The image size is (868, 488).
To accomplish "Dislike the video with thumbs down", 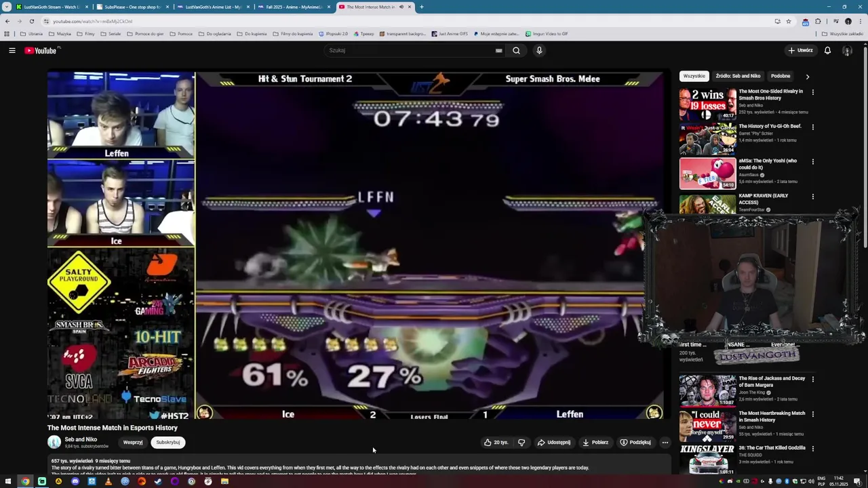I will pos(521,443).
